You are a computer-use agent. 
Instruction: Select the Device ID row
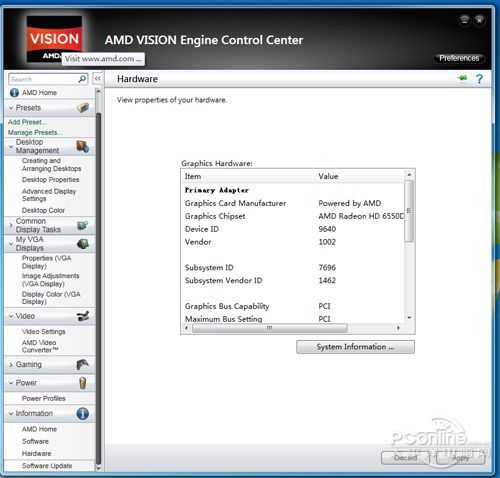pyautogui.click(x=294, y=229)
